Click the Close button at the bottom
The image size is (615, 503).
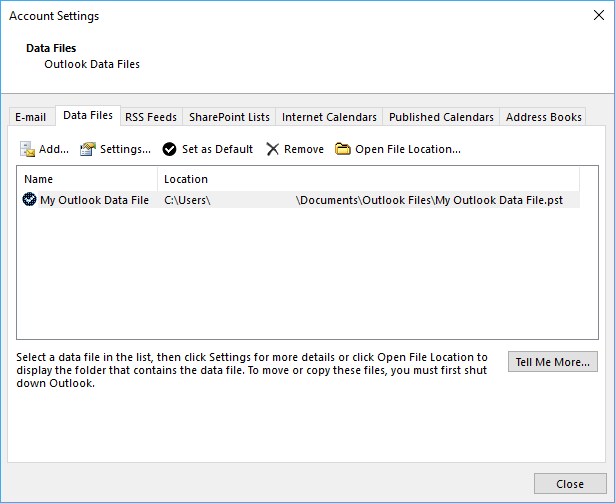[570, 484]
